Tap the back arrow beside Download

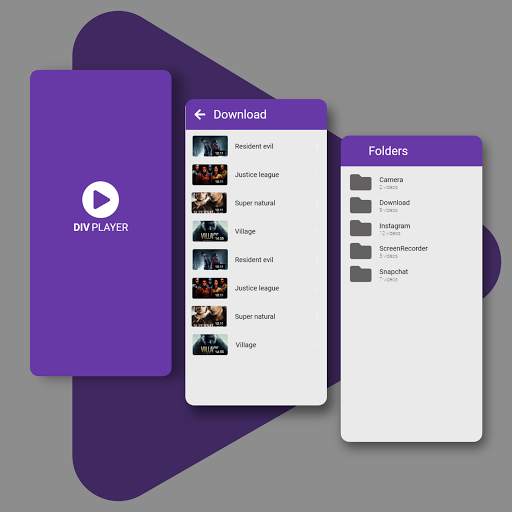tap(200, 114)
